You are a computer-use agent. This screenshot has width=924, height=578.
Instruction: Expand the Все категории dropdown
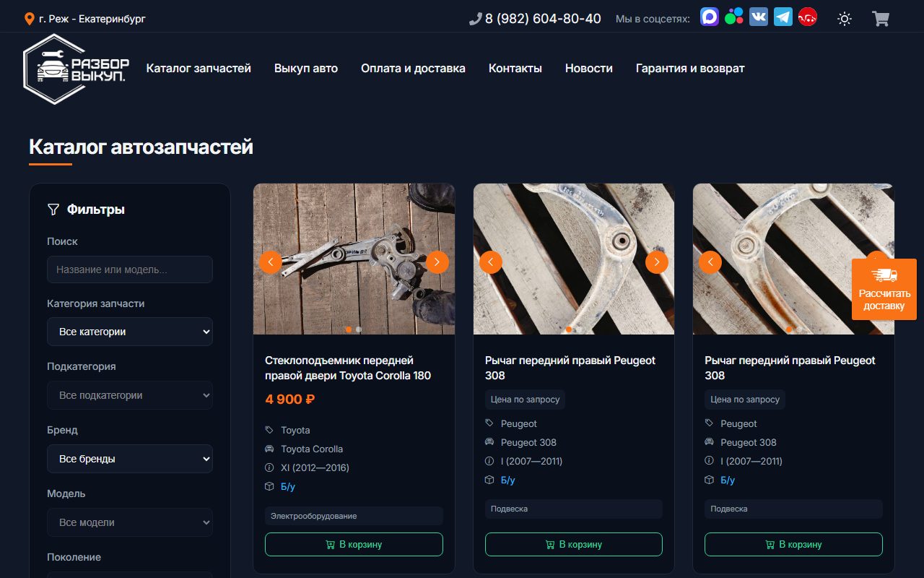(x=130, y=332)
